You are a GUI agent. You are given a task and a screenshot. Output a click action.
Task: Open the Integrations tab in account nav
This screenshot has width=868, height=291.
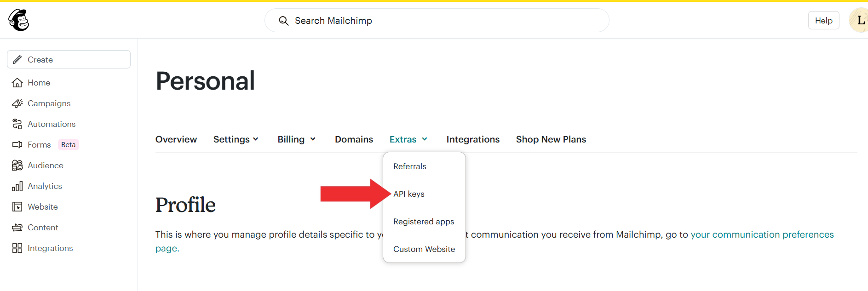(x=473, y=139)
